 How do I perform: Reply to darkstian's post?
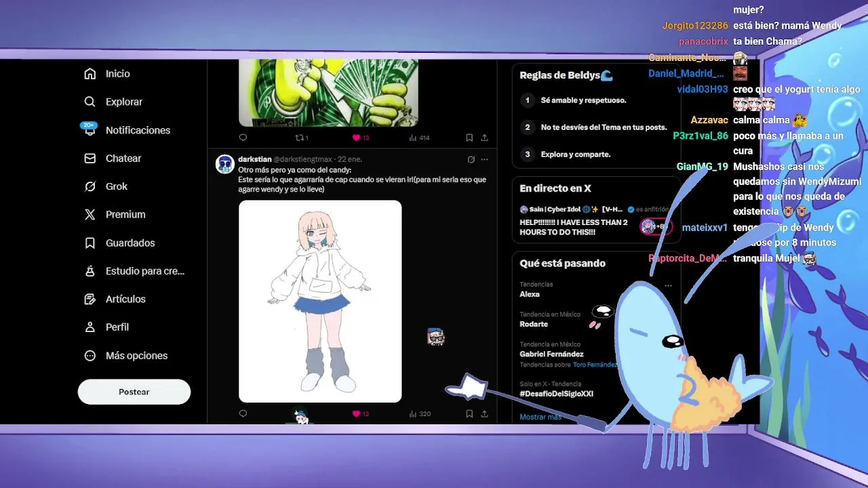pyautogui.click(x=243, y=413)
